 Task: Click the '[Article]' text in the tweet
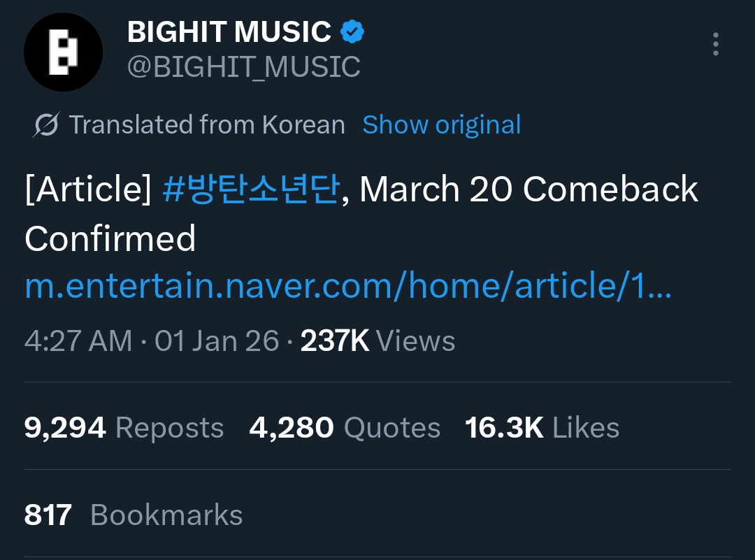click(x=87, y=189)
